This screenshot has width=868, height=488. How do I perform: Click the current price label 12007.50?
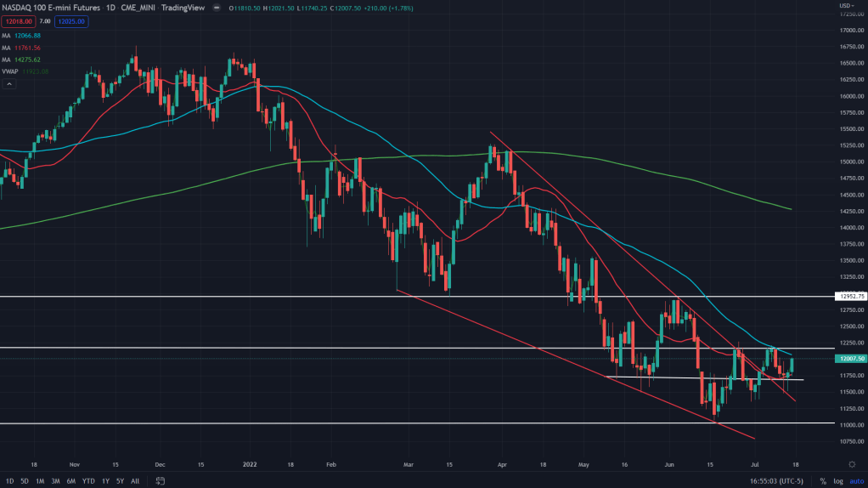(x=850, y=360)
